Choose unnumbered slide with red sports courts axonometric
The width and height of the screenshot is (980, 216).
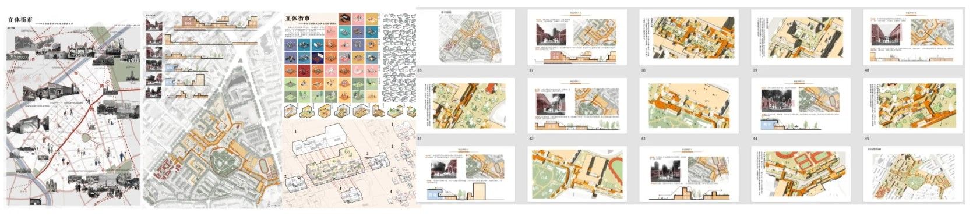coord(801,174)
